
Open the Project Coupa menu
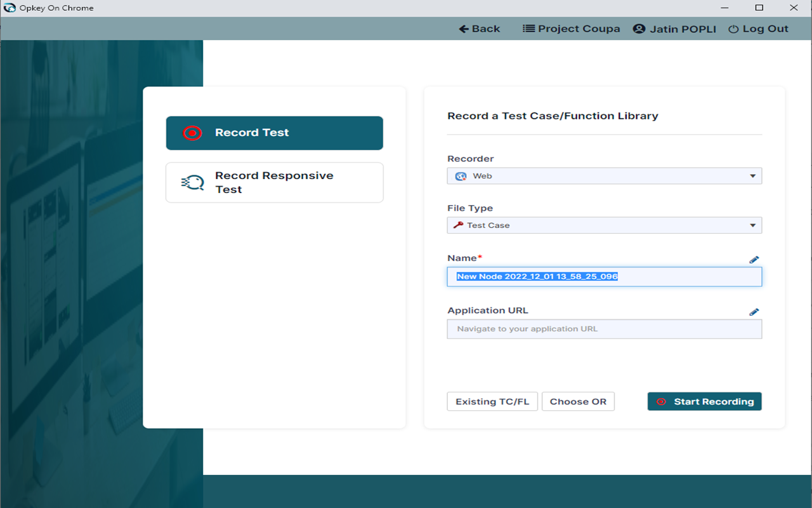[572, 29]
